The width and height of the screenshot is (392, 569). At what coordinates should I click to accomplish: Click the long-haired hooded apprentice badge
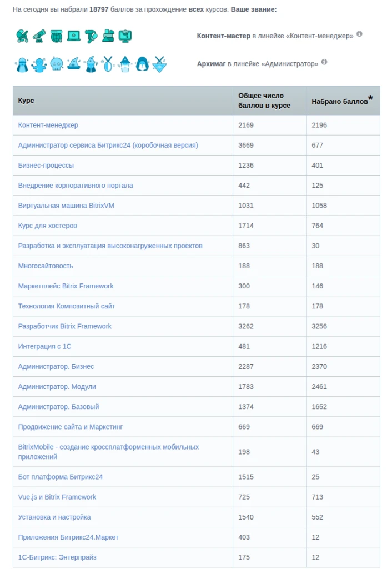[22, 64]
